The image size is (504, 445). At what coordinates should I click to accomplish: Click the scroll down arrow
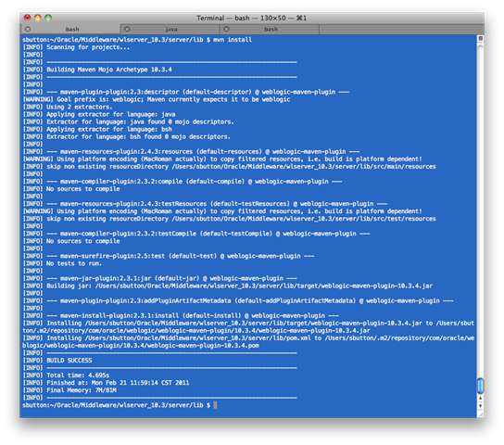[480, 406]
